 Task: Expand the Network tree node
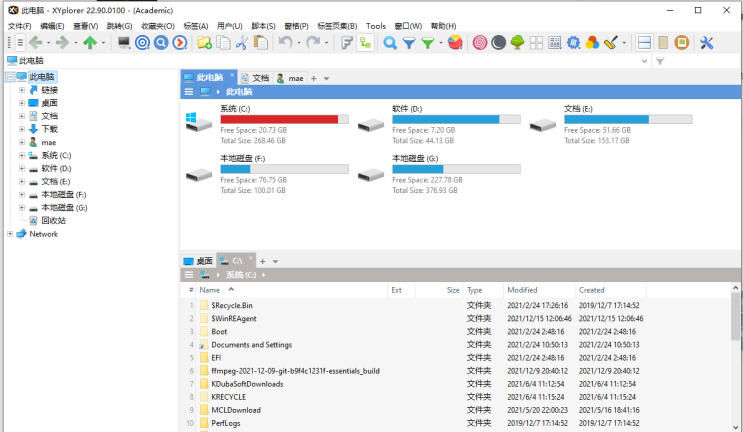pyautogui.click(x=10, y=234)
